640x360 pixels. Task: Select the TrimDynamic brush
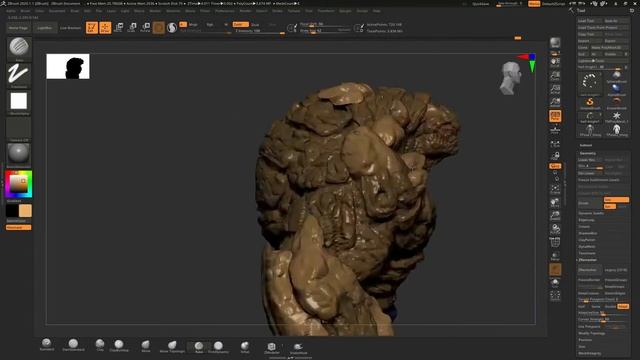218,347
